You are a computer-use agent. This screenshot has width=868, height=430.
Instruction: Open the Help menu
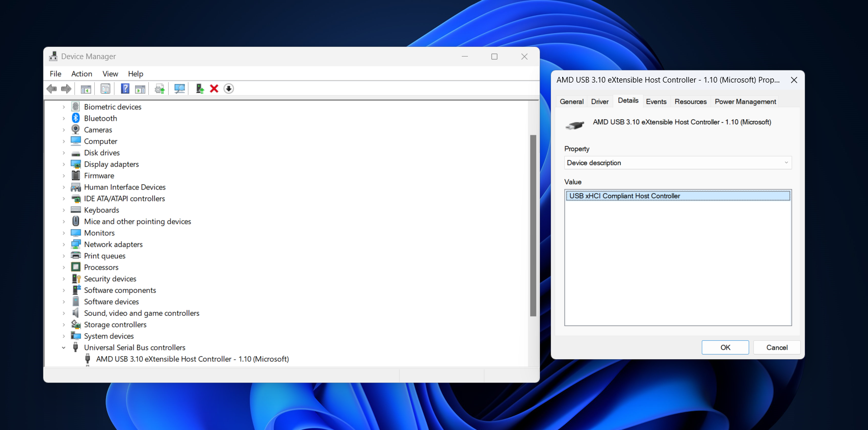click(136, 74)
